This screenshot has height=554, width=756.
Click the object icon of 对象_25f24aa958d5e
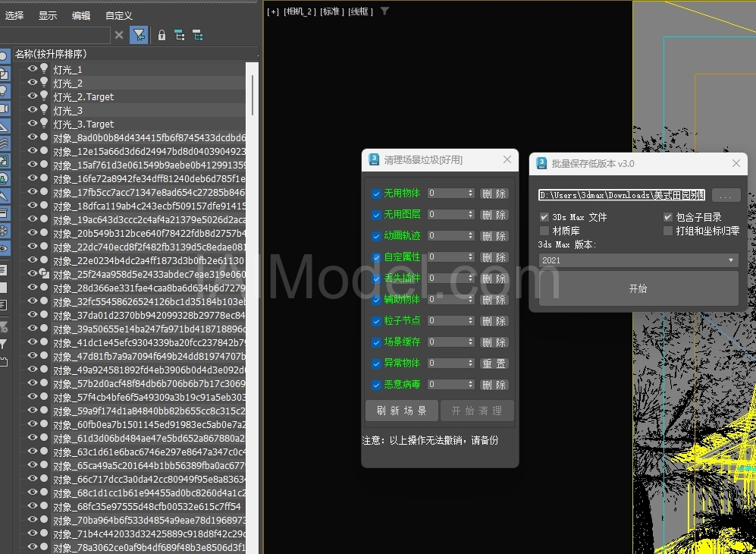tap(44, 274)
